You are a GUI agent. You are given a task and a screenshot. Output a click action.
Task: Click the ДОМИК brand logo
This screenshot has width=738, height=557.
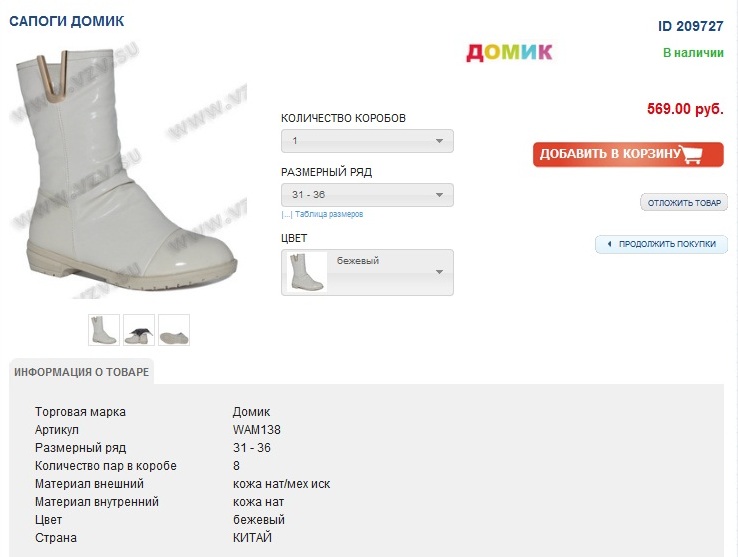pyautogui.click(x=509, y=52)
